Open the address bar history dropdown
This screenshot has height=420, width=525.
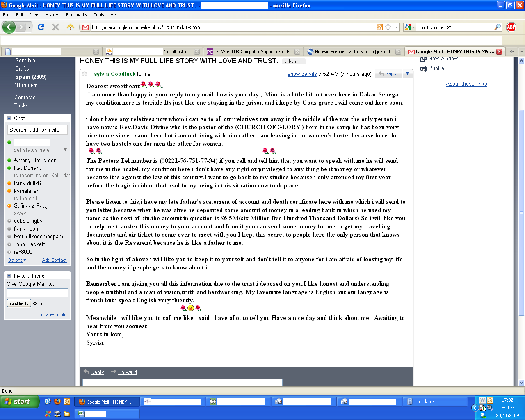click(396, 27)
